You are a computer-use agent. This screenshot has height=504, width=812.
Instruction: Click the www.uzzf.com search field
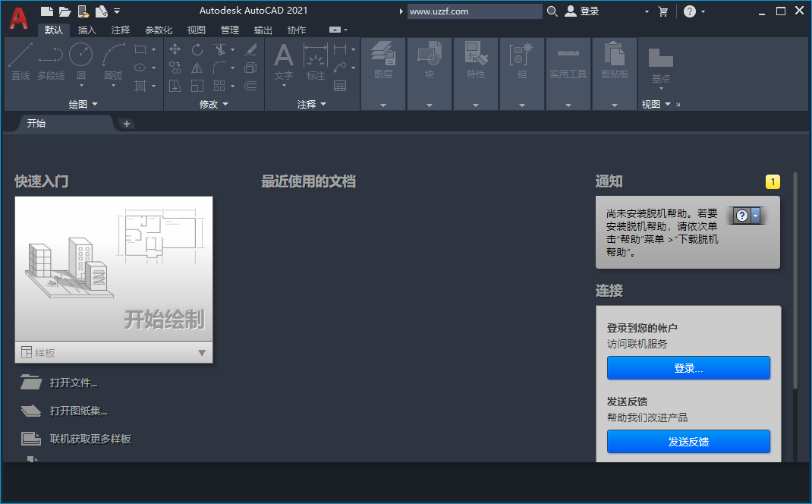pos(474,11)
